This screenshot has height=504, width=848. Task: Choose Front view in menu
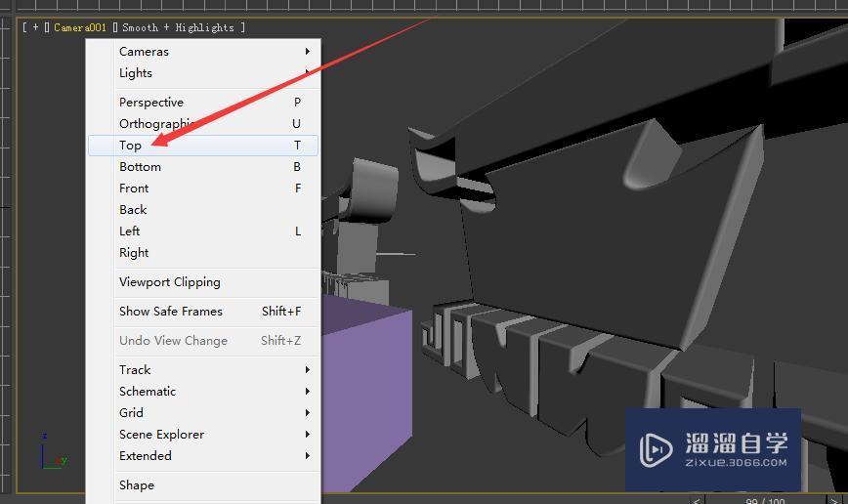click(203, 189)
